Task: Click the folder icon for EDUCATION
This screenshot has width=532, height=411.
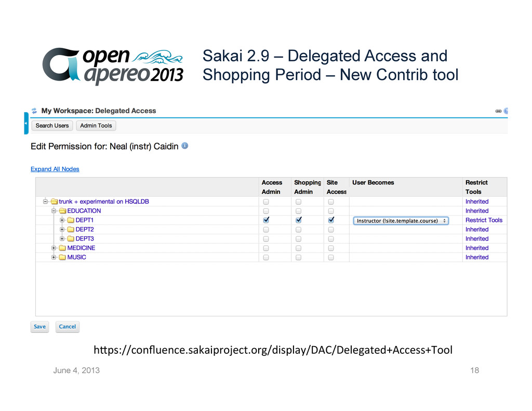Action: (x=62, y=211)
